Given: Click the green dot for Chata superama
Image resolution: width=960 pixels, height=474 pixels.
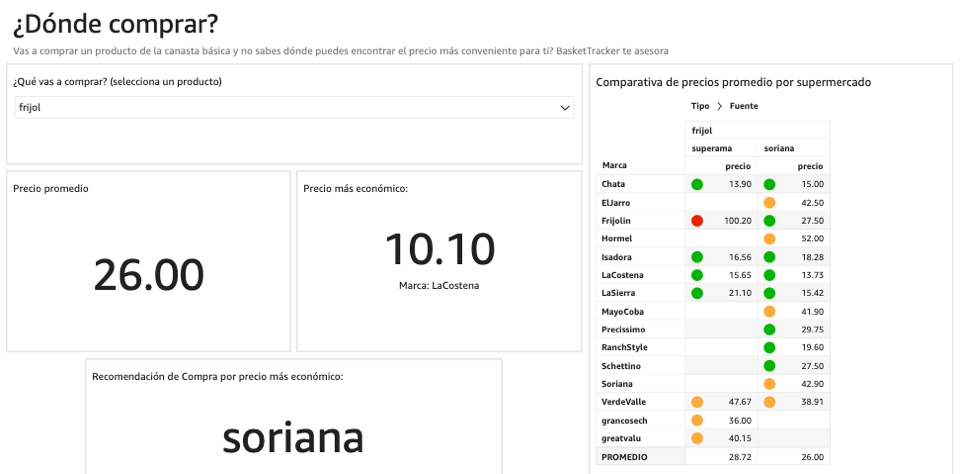Looking at the screenshot, I should click(x=697, y=184).
